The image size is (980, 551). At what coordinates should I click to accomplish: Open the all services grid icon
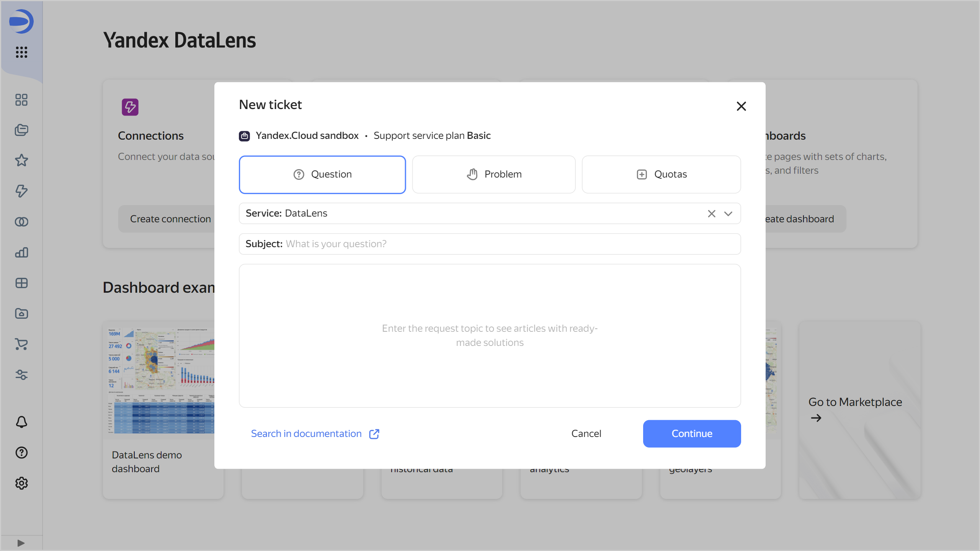(21, 52)
